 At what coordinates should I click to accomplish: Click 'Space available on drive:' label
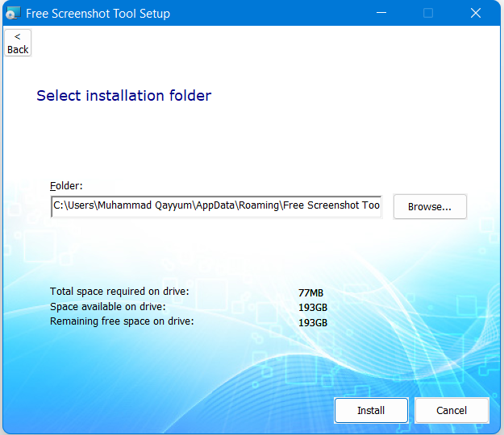coord(108,307)
